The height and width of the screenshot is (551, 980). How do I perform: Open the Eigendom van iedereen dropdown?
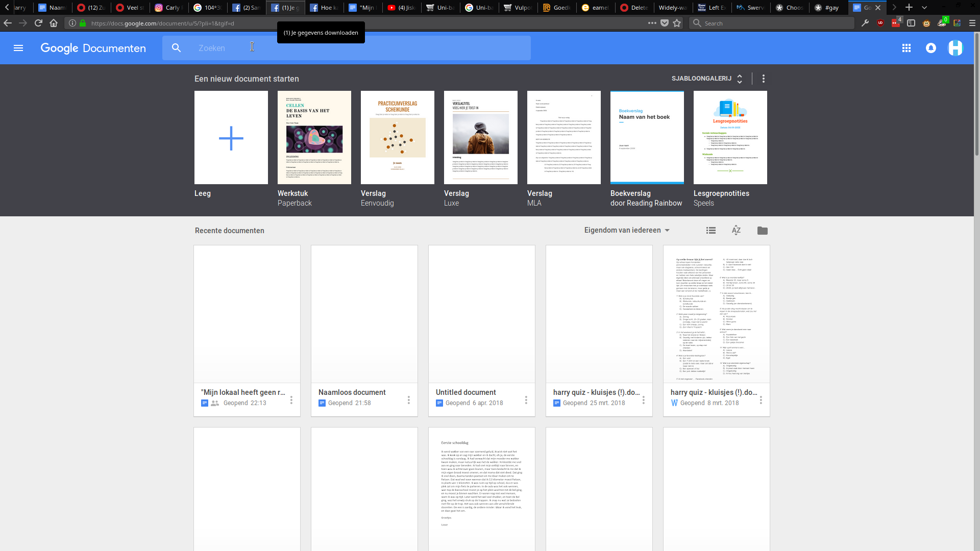click(627, 231)
